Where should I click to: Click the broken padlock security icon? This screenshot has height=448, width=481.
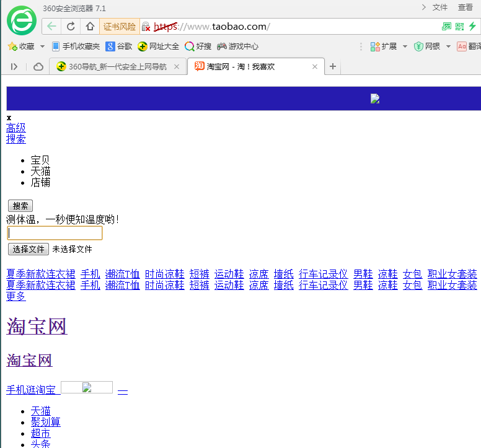point(146,27)
